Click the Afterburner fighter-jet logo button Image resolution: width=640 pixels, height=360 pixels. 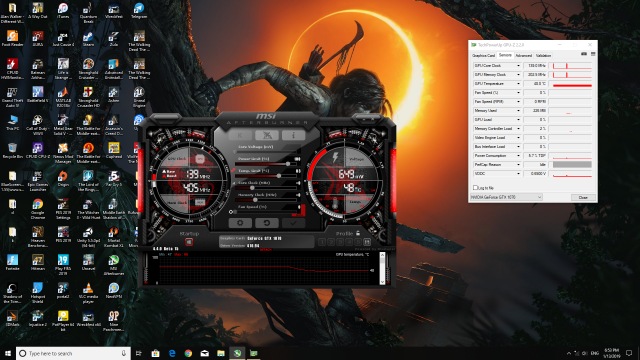[x=267, y=135]
